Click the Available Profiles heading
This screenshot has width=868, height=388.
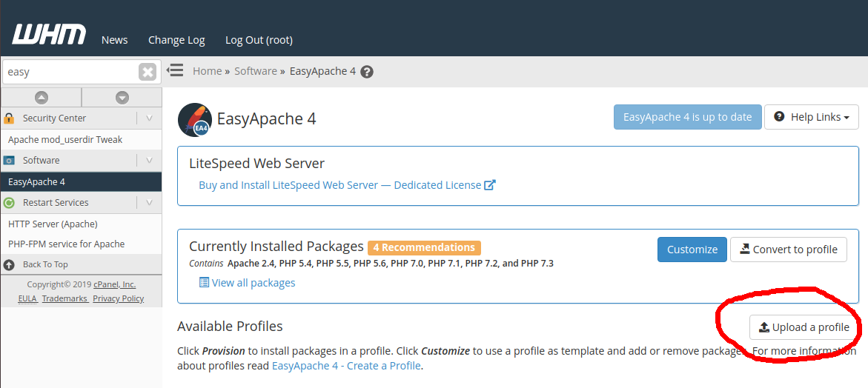click(230, 326)
